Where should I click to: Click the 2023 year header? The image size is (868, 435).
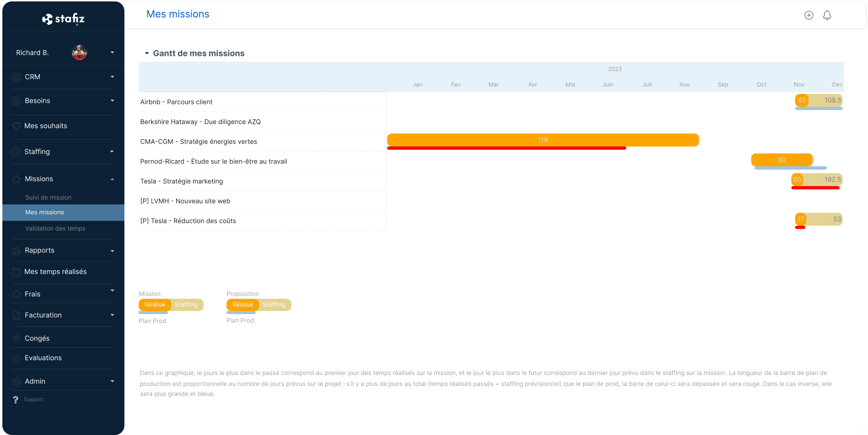pos(615,70)
